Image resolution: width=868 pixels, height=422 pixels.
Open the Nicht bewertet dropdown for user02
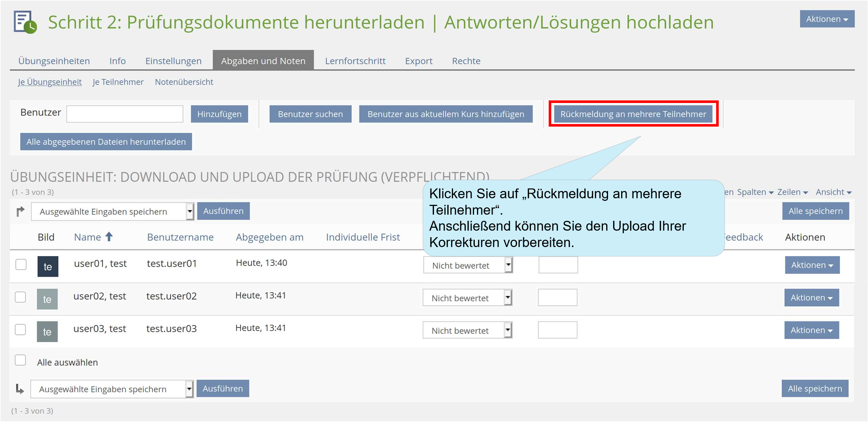467,298
